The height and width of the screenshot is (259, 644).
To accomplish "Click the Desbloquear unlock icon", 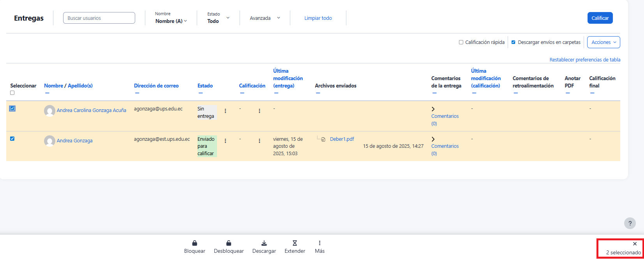I will pyautogui.click(x=229, y=243).
